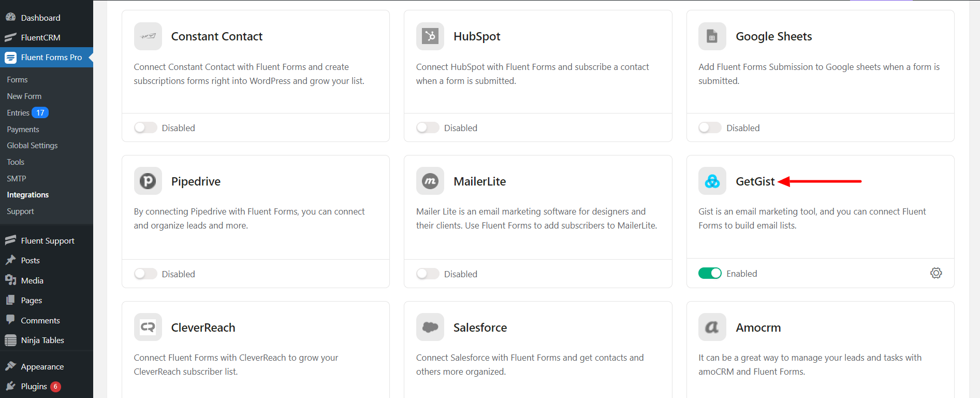This screenshot has height=398, width=980.
Task: Disable the GetGist integration toggle
Action: point(710,273)
